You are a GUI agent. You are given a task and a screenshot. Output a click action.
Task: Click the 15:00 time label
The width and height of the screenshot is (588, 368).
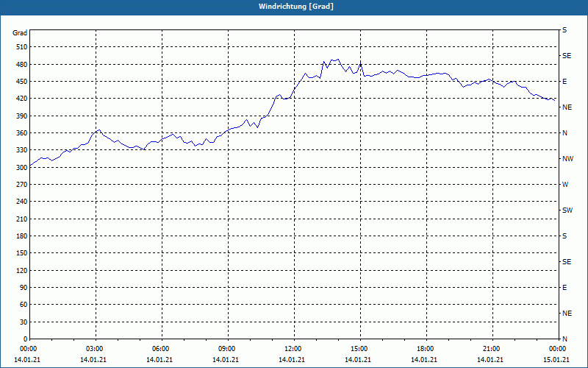359,349
